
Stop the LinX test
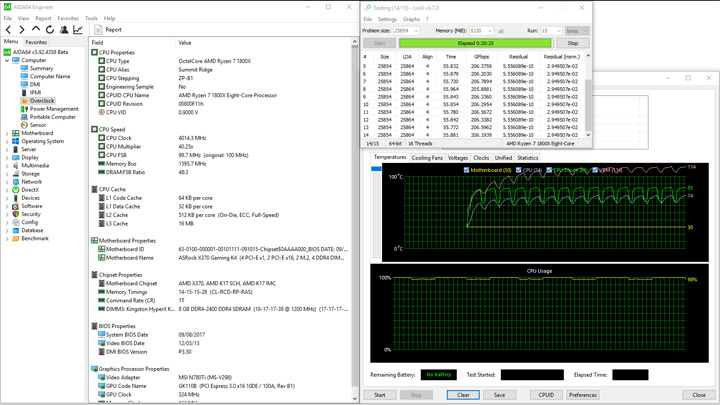[573, 43]
